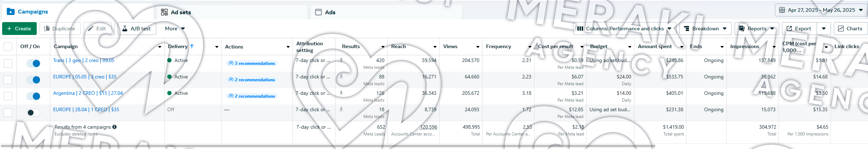Click the green Create button
This screenshot has height=149, width=868.
[x=19, y=29]
